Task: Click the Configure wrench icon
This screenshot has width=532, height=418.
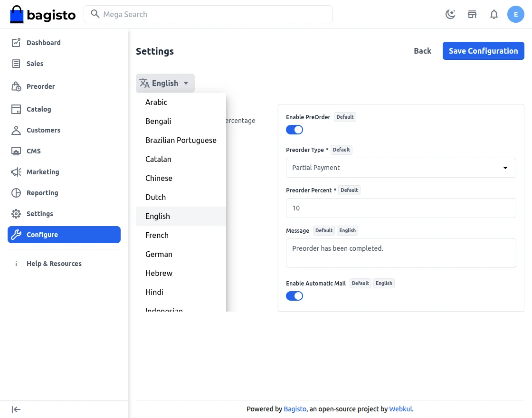Action: pos(16,235)
